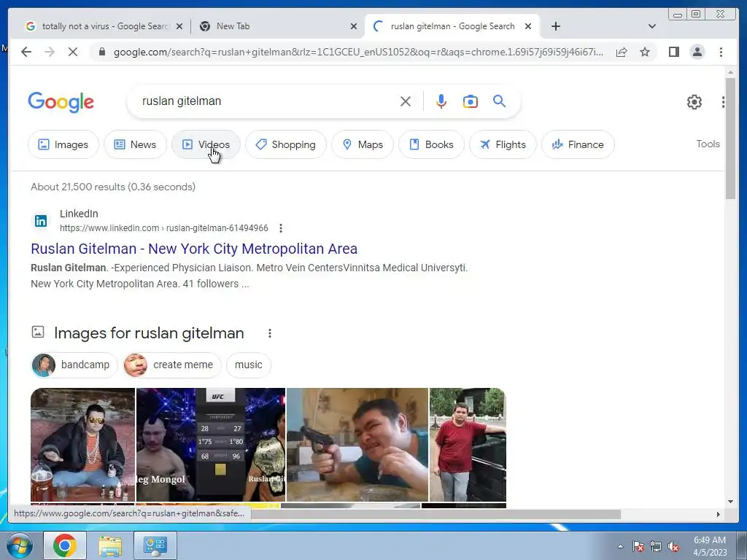Open the clock showing 6:49 AM
Viewport: 747px width, 560px height.
tap(710, 546)
